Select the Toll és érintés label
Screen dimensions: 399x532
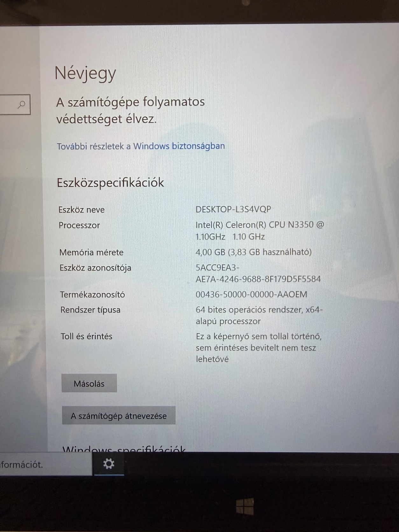click(x=87, y=336)
